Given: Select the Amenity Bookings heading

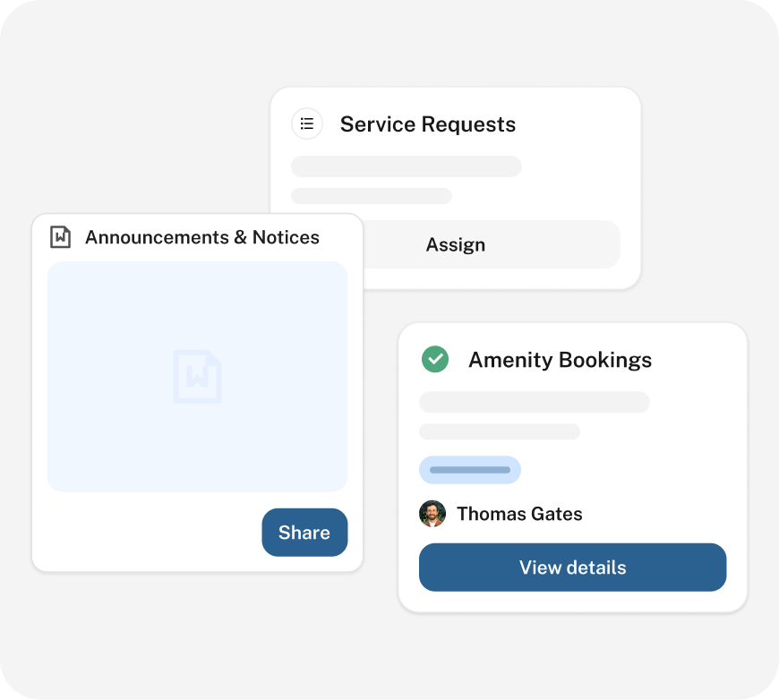Looking at the screenshot, I should 560,360.
